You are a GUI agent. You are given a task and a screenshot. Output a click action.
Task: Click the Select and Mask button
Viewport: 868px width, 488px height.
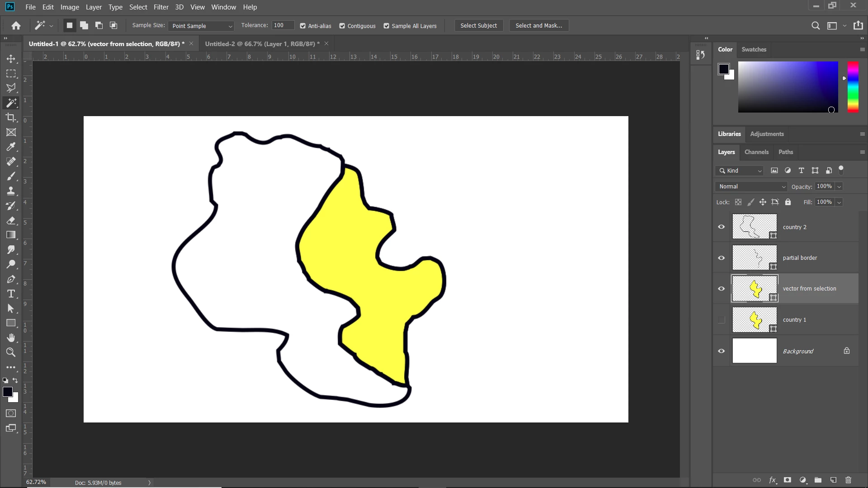coord(538,26)
